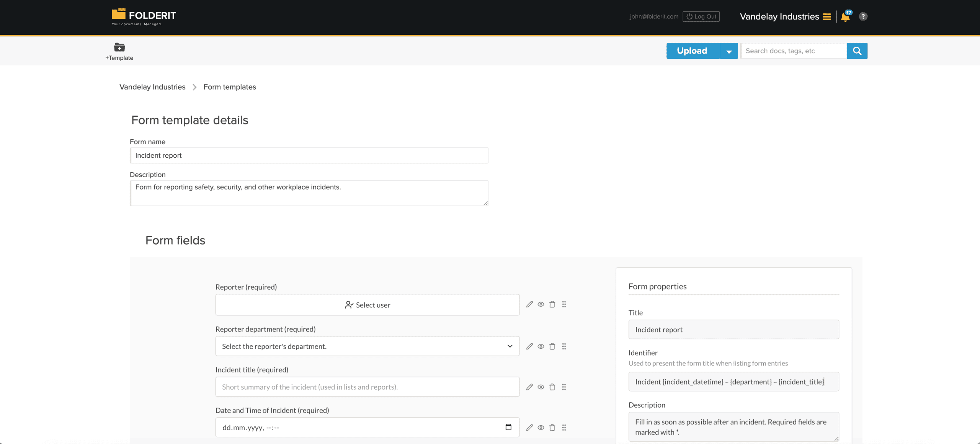Click the Folderit logo
Screen dimensions: 980x444
(143, 16)
